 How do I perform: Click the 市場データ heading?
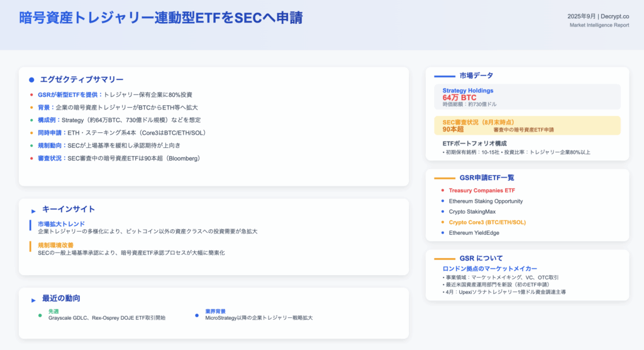476,76
